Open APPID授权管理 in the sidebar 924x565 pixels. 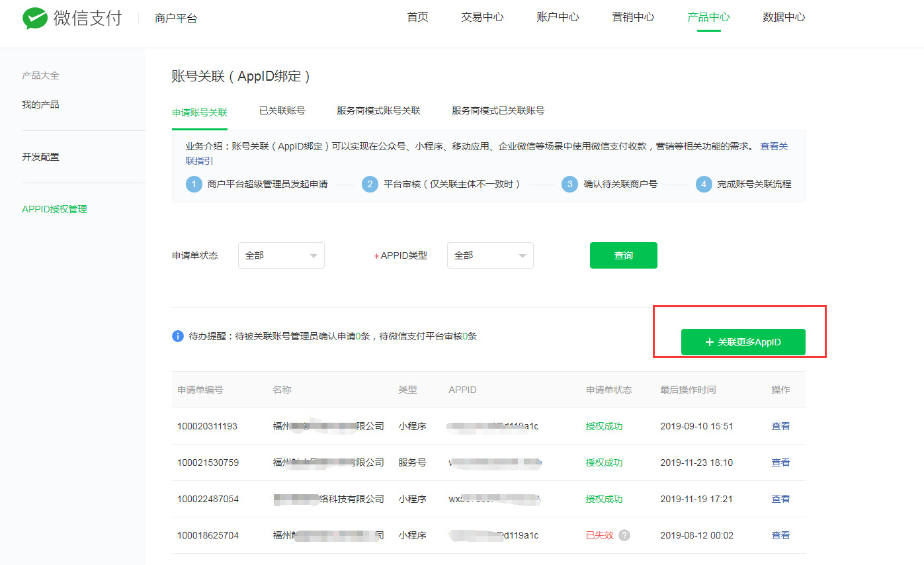point(54,209)
